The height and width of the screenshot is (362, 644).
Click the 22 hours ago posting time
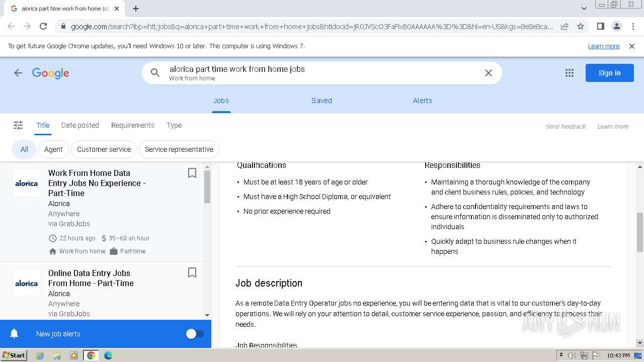[77, 238]
